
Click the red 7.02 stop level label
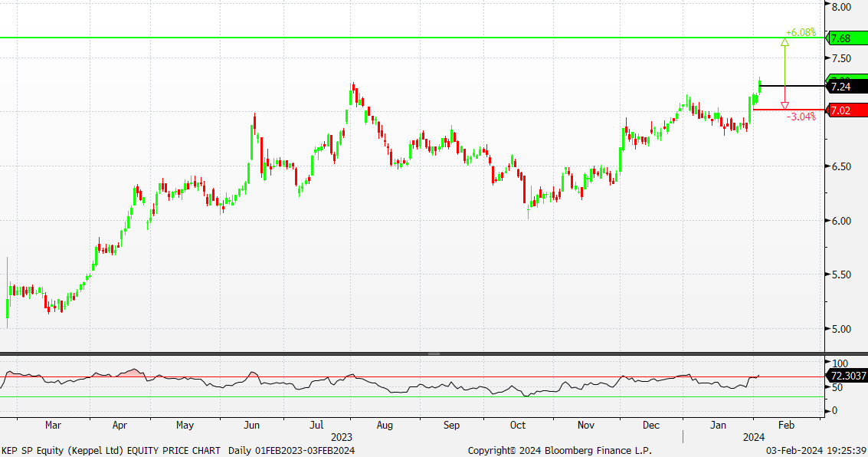pos(846,110)
